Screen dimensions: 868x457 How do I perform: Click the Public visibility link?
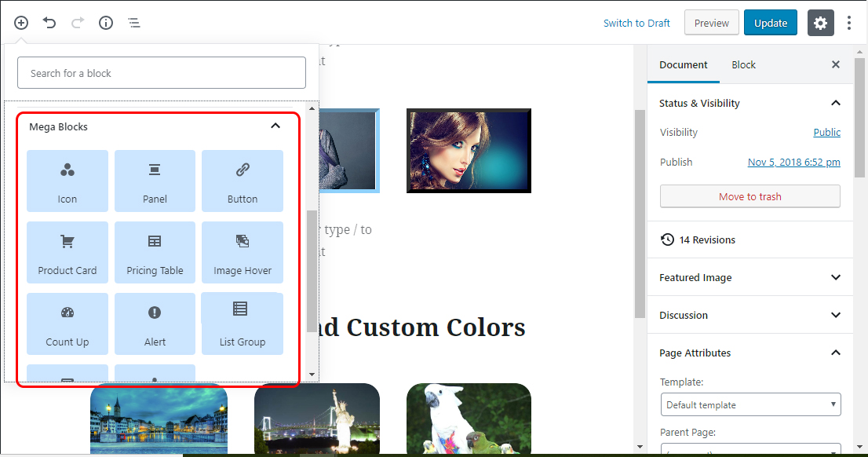point(826,133)
